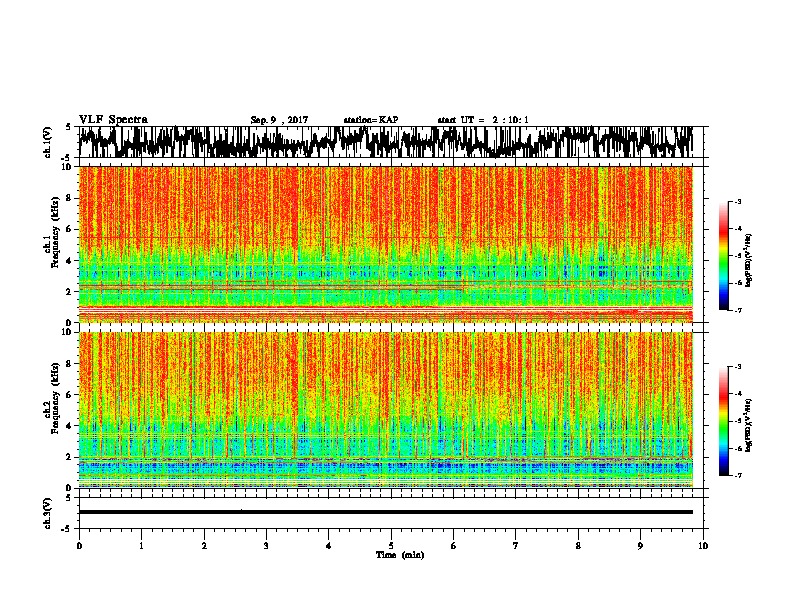Click the time axis tick label '10'
The width and height of the screenshot is (792, 612).
(x=703, y=546)
